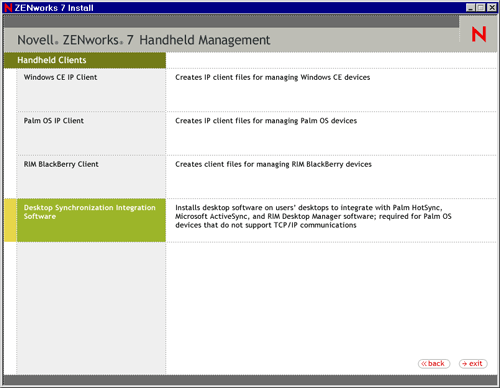
Task: Click the back button
Action: pyautogui.click(x=434, y=363)
